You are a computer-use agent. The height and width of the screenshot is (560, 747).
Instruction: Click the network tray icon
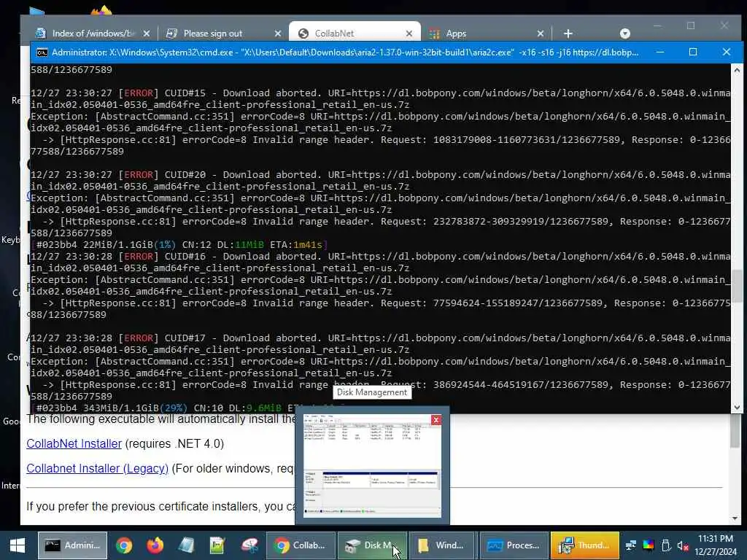tap(631, 545)
